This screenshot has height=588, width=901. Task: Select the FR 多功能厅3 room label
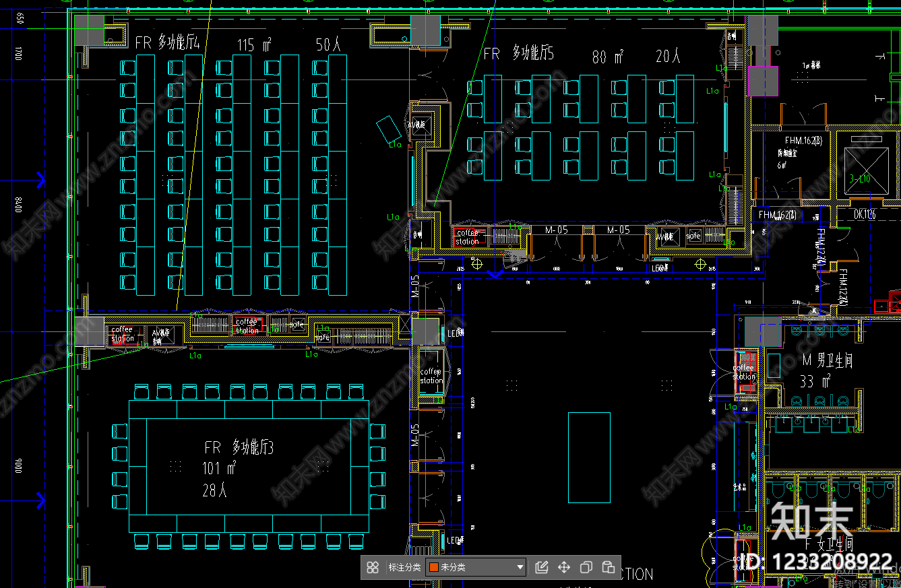[x=239, y=447]
